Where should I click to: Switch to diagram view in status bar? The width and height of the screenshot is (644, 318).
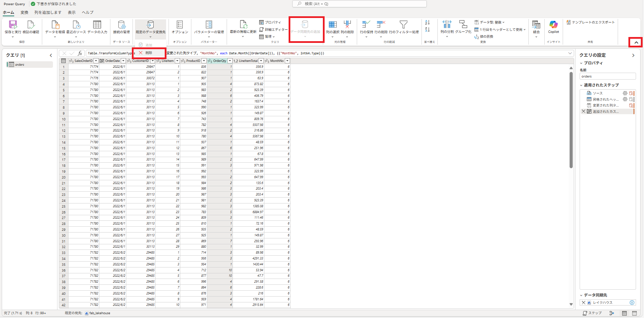612,313
